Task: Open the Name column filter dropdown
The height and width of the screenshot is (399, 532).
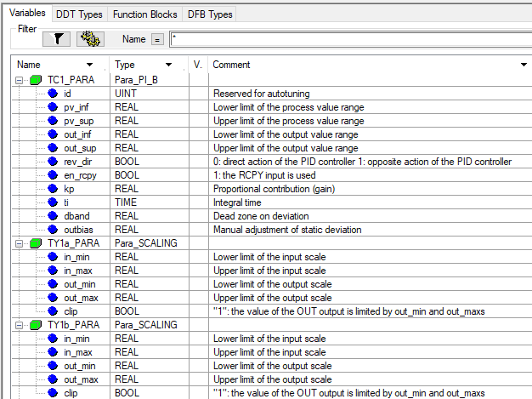Action: 90,65
